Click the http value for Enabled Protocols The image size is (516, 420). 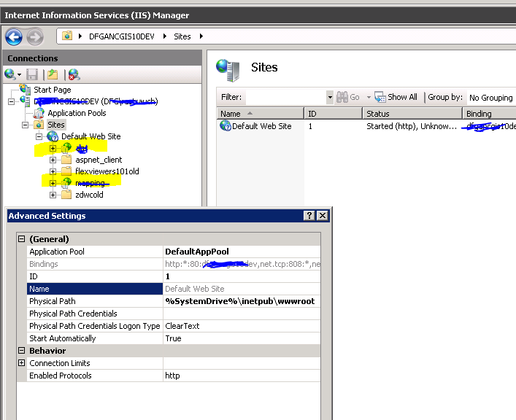[172, 376]
